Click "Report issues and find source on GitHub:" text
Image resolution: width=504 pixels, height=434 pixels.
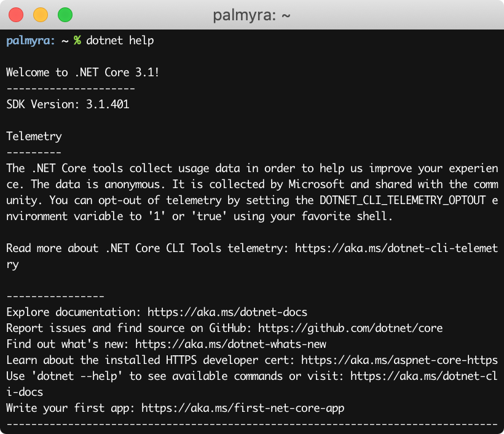(129, 328)
